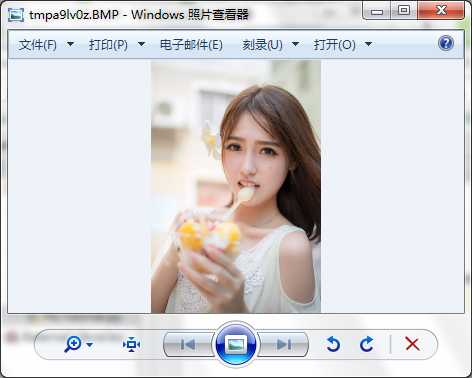472x378 pixels.
Task: Click the photo viewer title bar icon
Action: coord(16,15)
